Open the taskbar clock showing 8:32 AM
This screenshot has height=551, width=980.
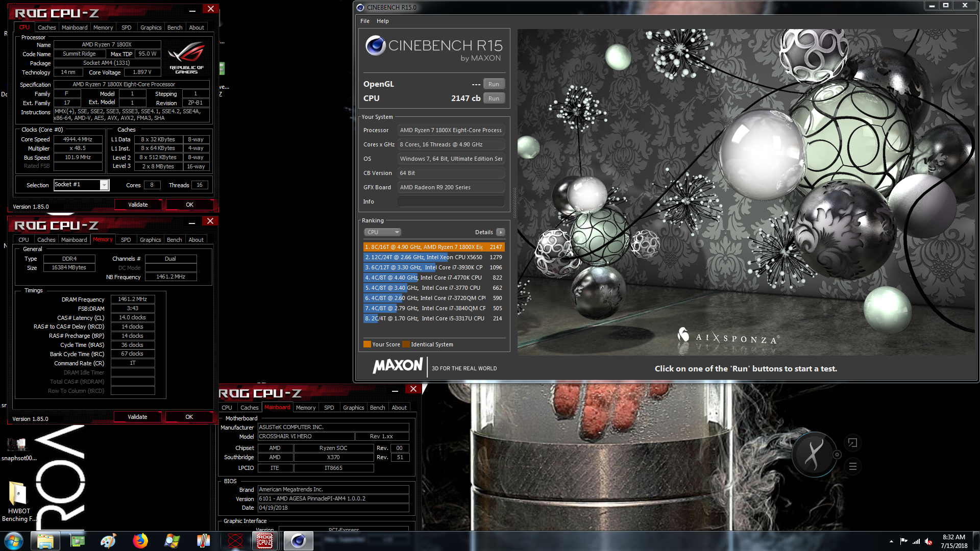point(954,541)
